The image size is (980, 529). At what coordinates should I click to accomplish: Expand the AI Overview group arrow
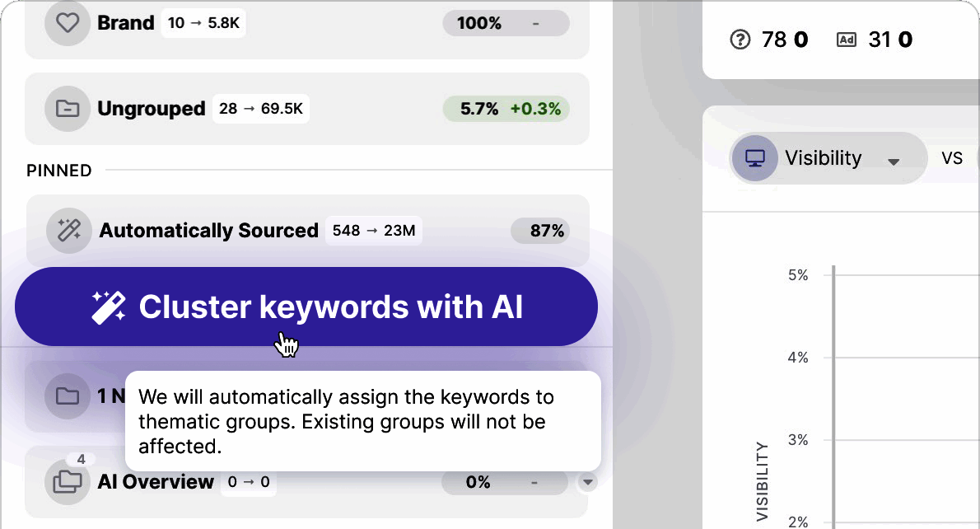coord(586,482)
